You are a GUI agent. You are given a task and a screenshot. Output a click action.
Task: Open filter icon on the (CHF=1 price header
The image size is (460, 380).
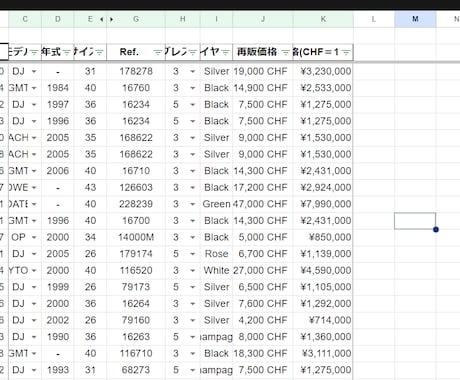(x=346, y=52)
